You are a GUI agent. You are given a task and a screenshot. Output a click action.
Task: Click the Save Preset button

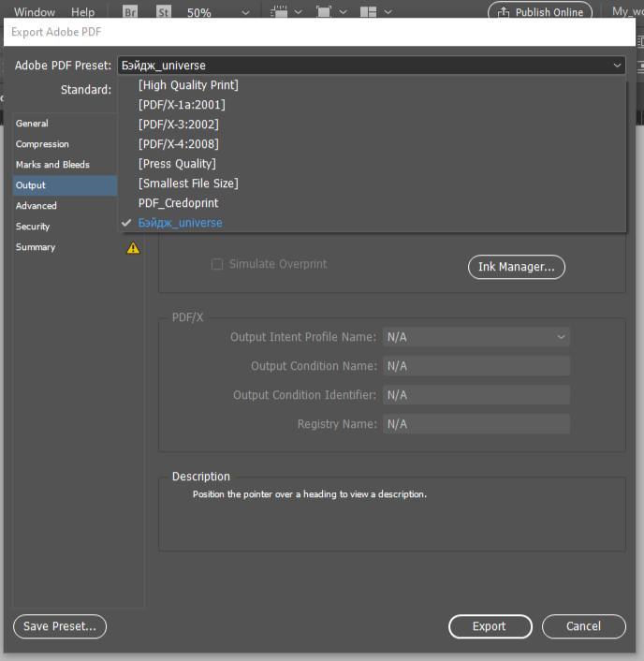click(x=60, y=626)
